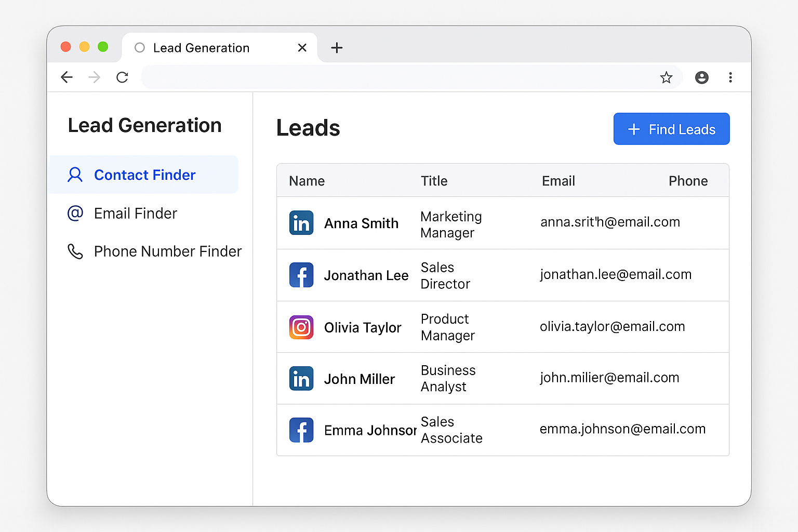Click anna.srit'h@email.com email link
This screenshot has width=798, height=532.
click(610, 222)
